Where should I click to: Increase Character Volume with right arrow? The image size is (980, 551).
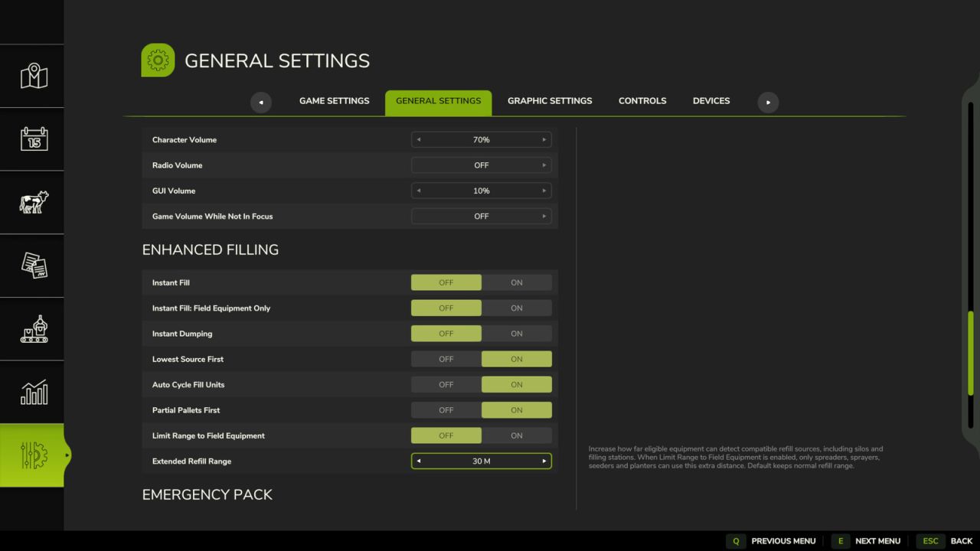coord(544,140)
